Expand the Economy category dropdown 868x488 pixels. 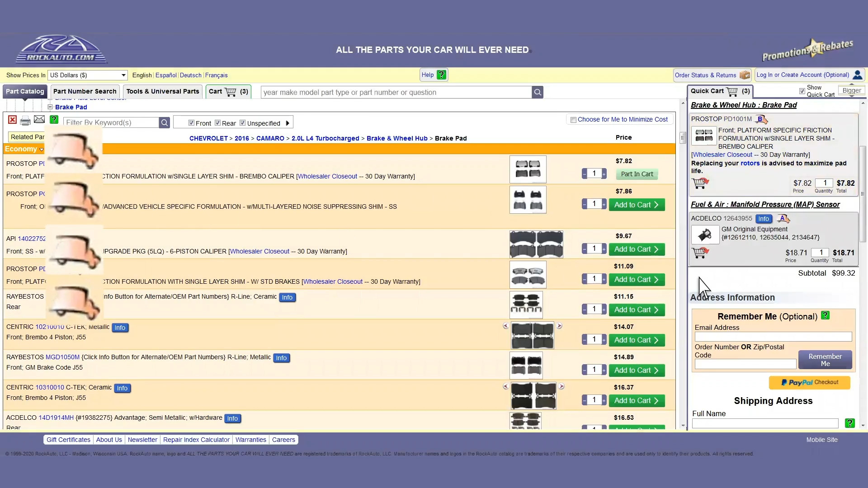tap(42, 150)
